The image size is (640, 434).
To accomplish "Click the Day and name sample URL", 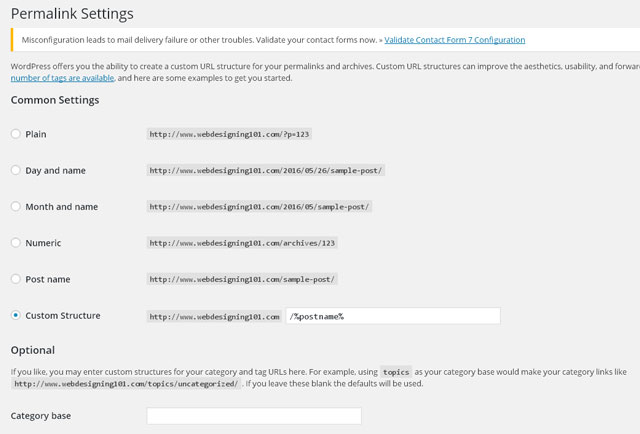I will (x=265, y=170).
